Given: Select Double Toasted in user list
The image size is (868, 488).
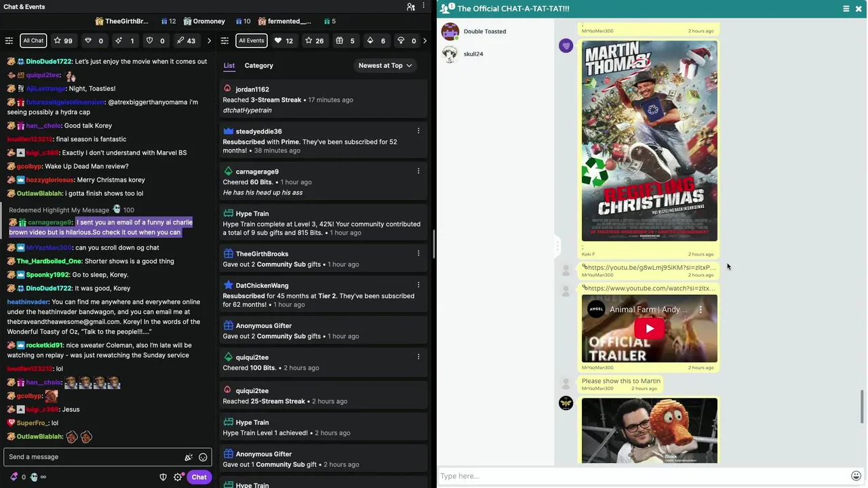Looking at the screenshot, I should [x=484, y=31].
